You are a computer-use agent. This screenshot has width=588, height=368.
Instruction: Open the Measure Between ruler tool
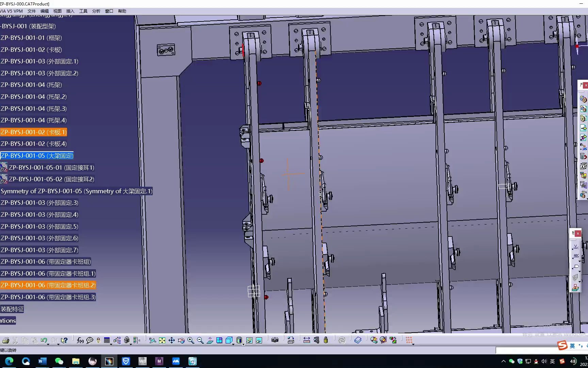[307, 340]
